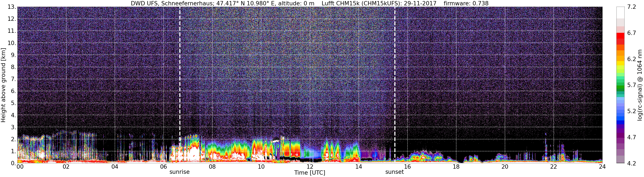Click the height axis tick '12.'
This screenshot has width=644, height=177.
(x=12, y=19)
